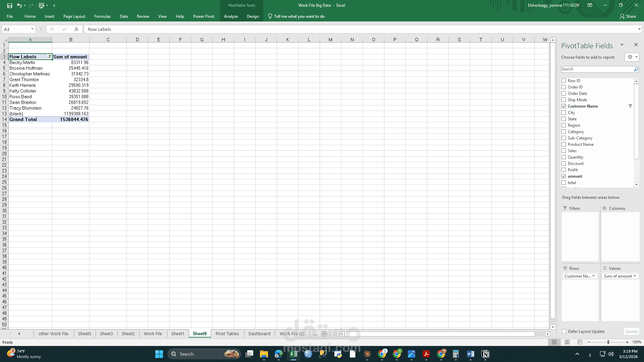
Task: Open the Row Labels filter dropdown
Action: pyautogui.click(x=49, y=57)
